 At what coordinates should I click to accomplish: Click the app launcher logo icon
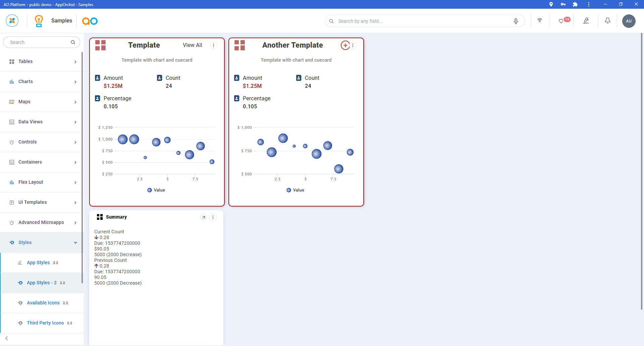tap(12, 21)
